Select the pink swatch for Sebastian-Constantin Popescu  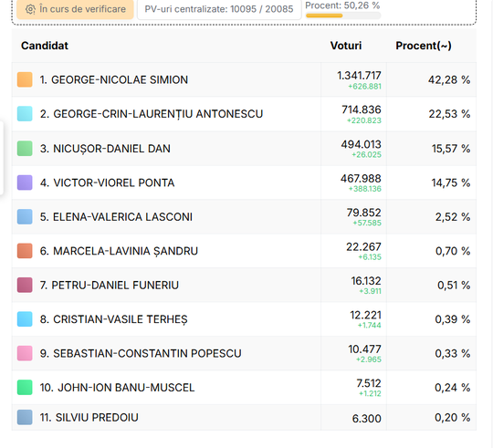pos(25,353)
